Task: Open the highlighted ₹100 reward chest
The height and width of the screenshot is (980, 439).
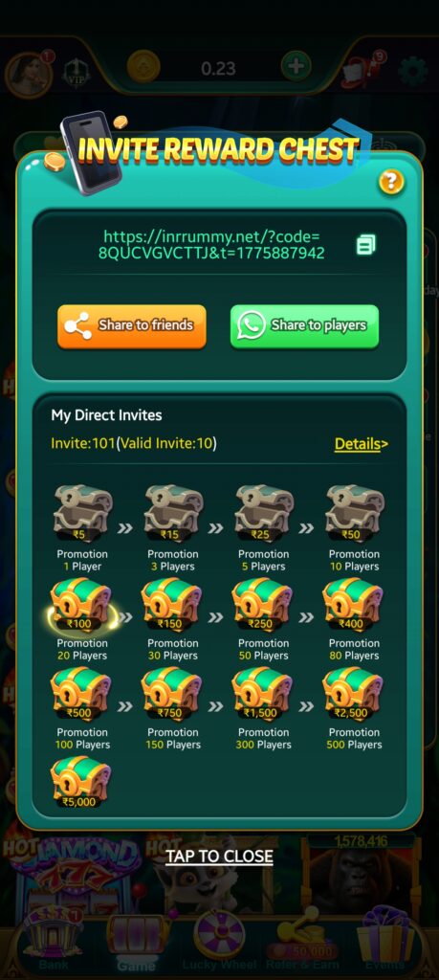Action: point(82,605)
